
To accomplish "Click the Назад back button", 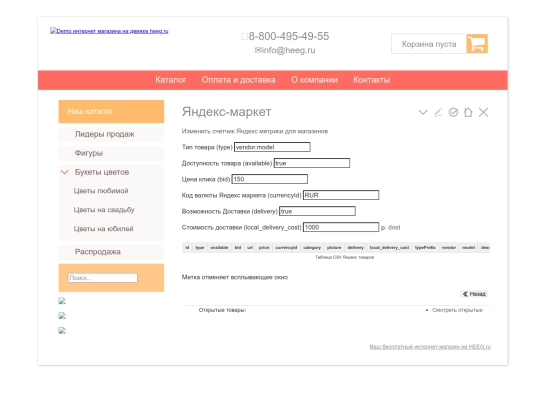I will pyautogui.click(x=474, y=294).
